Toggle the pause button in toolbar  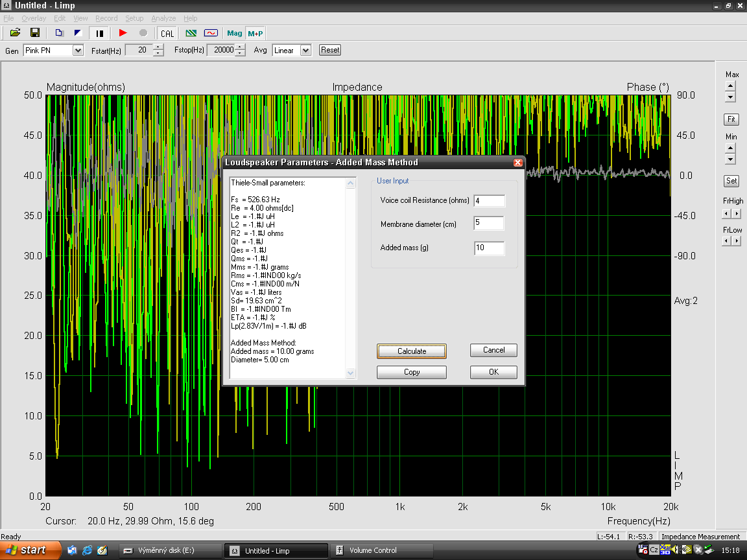100,33
